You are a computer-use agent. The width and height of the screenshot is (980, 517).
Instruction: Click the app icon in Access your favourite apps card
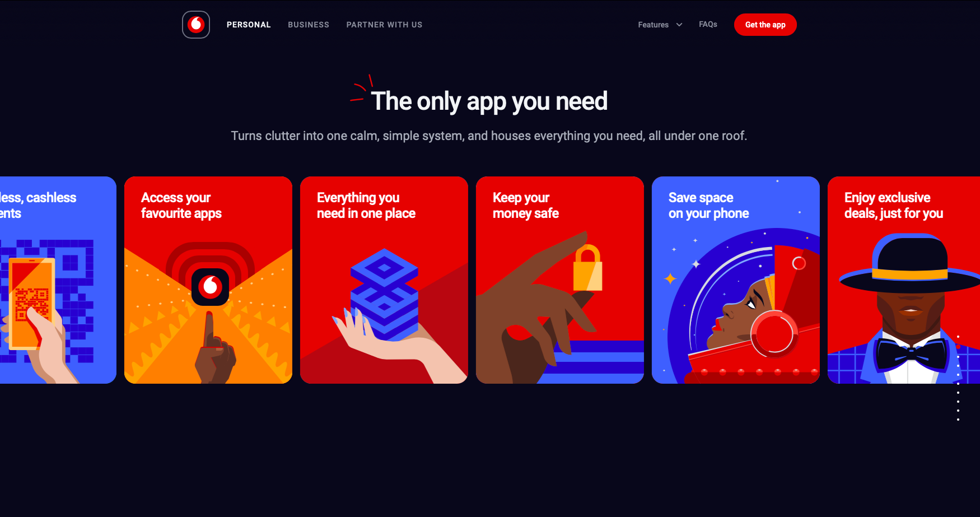(x=210, y=287)
